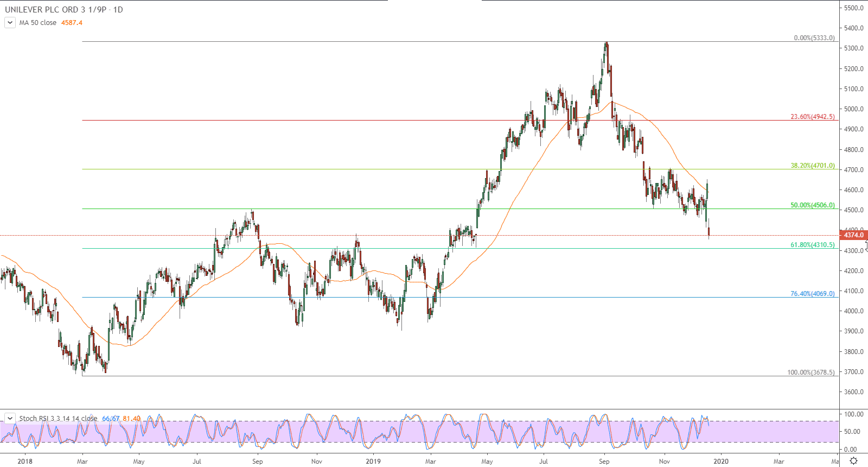Viewport: 868px width, 467px height.
Task: Select the MA 50 close indicator label
Action: [x=38, y=23]
